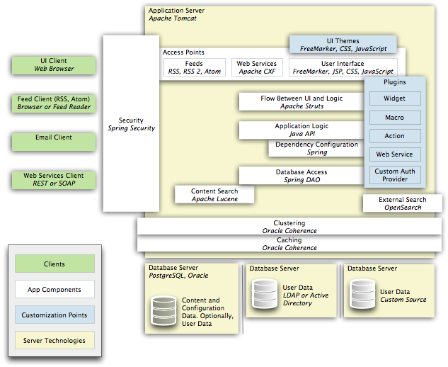Screen dimensions: 448x367
Task: Select the Action plugin box
Action: click(x=395, y=136)
